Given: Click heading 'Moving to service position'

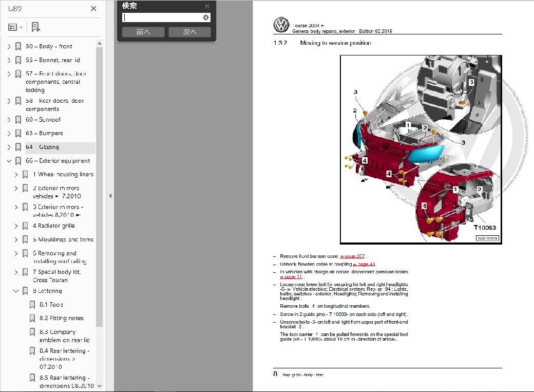Looking at the screenshot, I should click(335, 43).
